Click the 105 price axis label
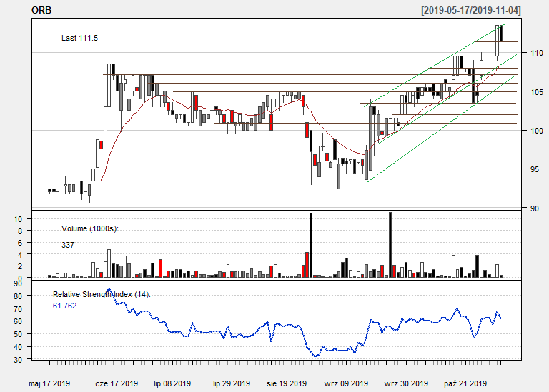Image resolution: width=549 pixels, height=392 pixels. tap(537, 91)
